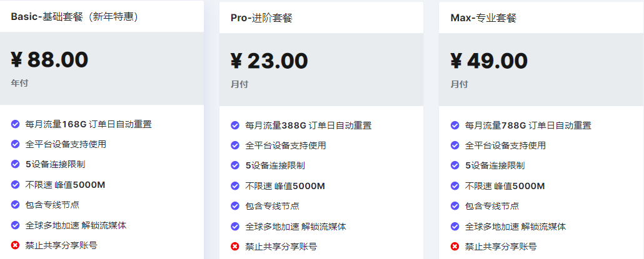Screen dimensions: 644x259
Task: Click Basic plan 5设备连接限制 text
Action: click(x=56, y=164)
